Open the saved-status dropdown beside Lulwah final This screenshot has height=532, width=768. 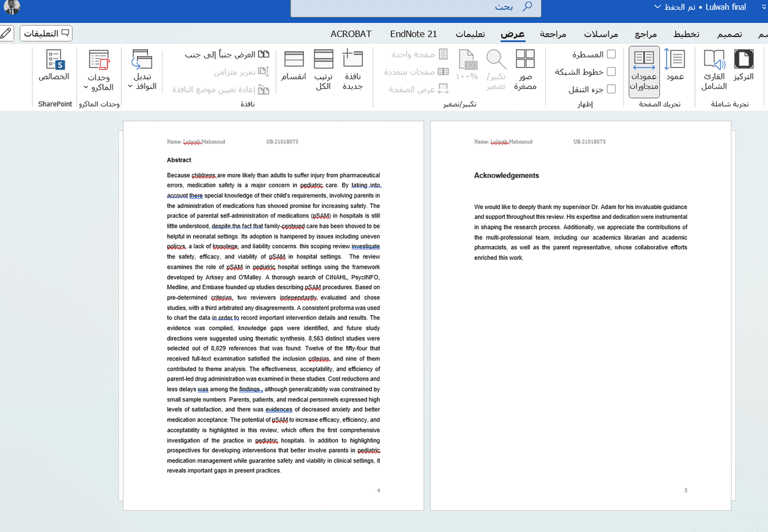(657, 7)
